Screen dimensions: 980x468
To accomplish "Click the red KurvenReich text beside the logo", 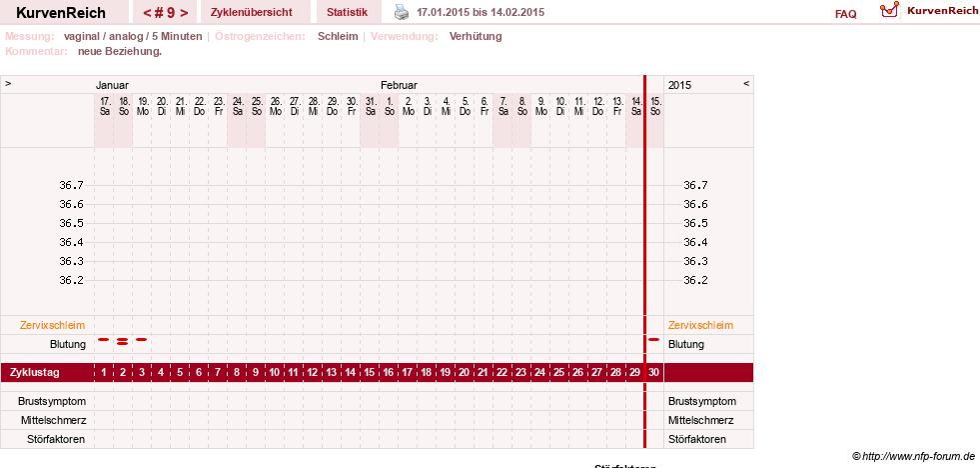I will (942, 11).
